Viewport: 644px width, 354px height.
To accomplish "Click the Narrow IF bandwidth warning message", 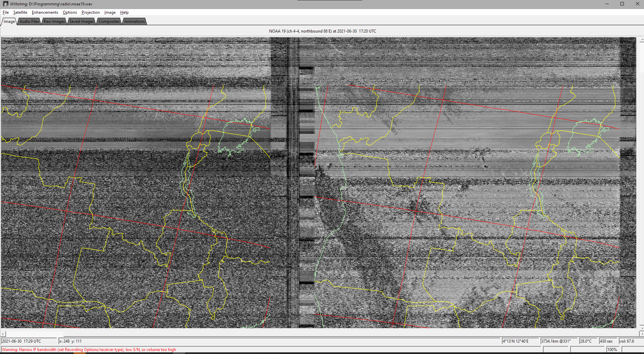I will click(89, 350).
